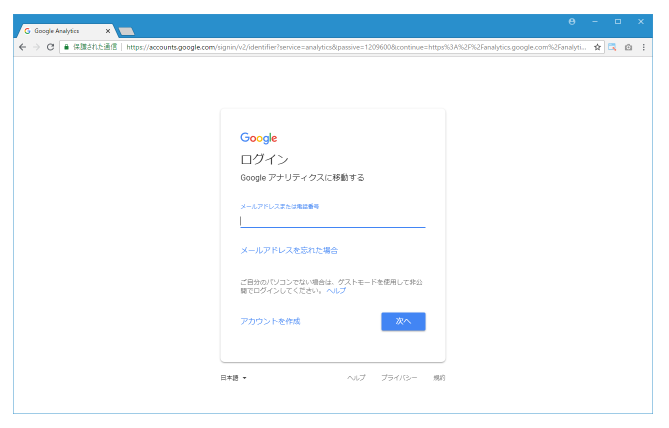
Task: Open the footer ヘルプ link
Action: (x=356, y=378)
